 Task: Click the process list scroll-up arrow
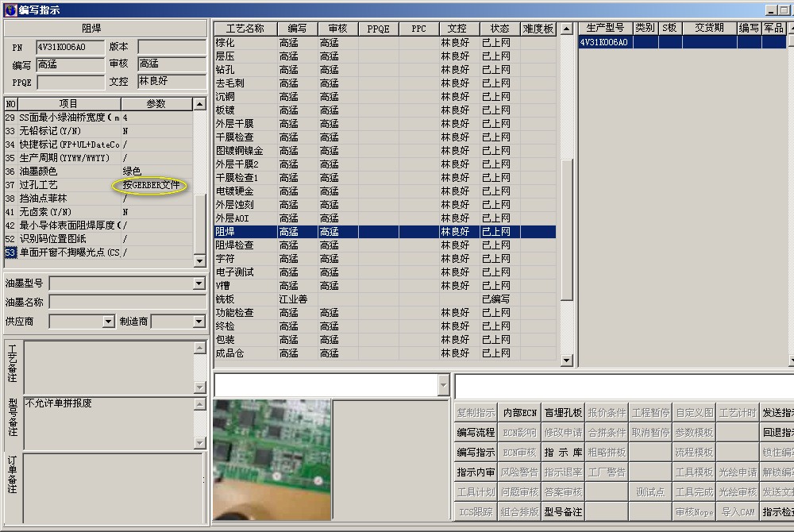click(567, 29)
